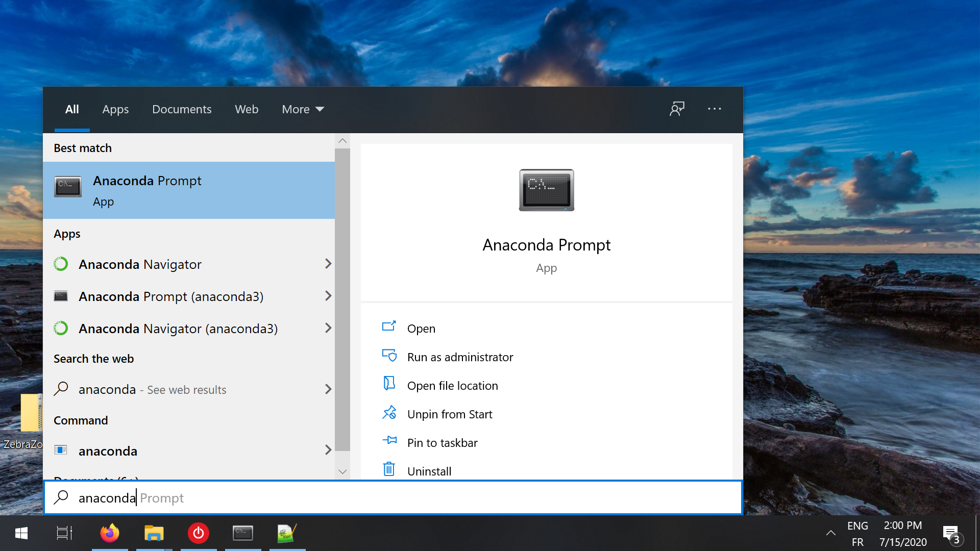The width and height of the screenshot is (980, 551).
Task: Click the Anaconda Navigator green ring icon
Action: (61, 264)
